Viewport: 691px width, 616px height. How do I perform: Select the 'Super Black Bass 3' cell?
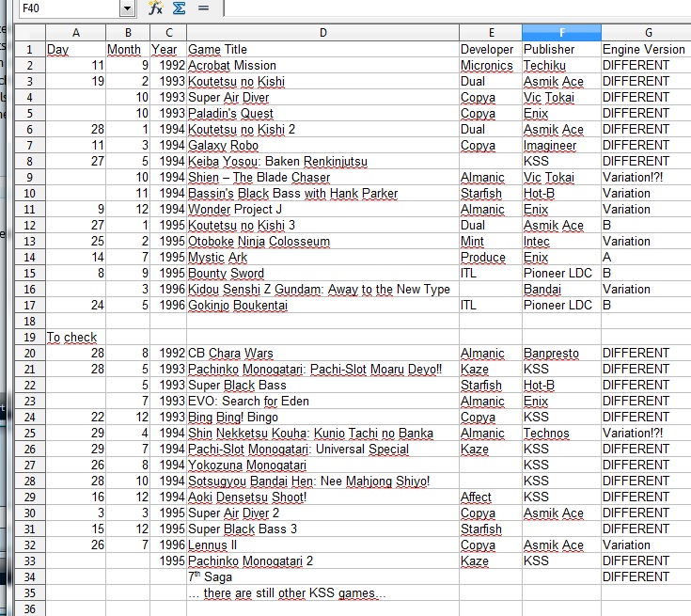[x=323, y=529]
